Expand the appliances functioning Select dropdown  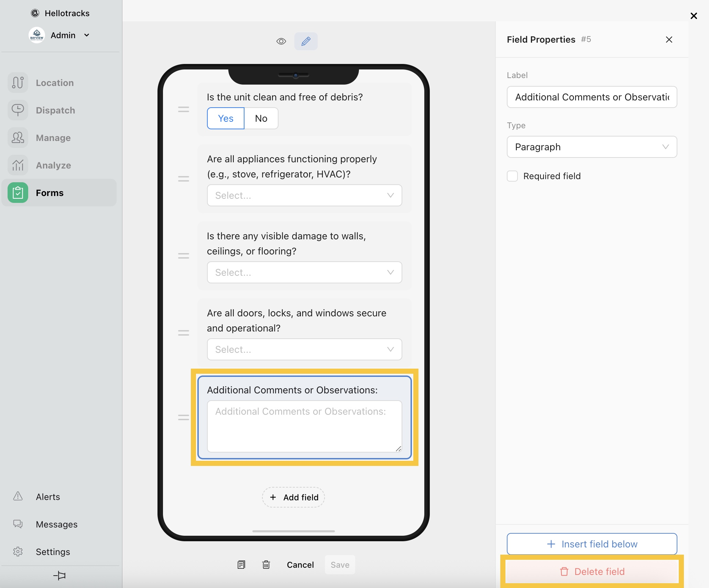coord(304,195)
